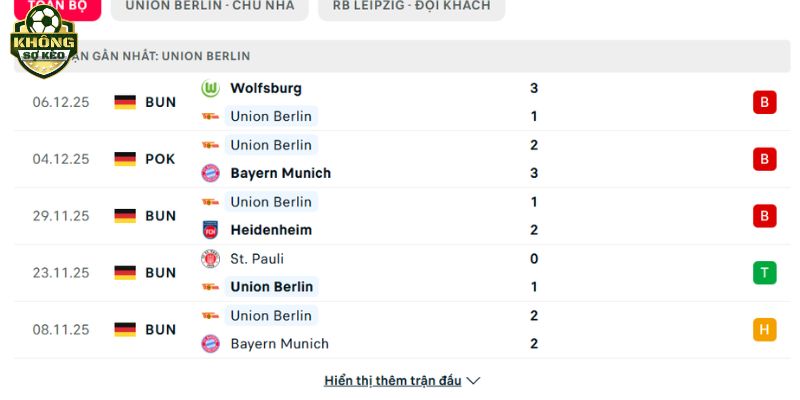Expand list with the chevron down arrow
This screenshot has height=400, width=800.
[474, 381]
